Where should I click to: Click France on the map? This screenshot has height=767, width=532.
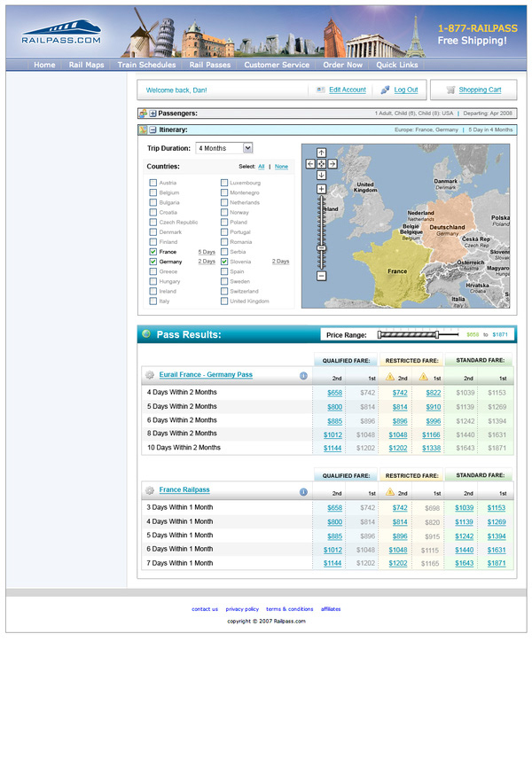coord(397,271)
